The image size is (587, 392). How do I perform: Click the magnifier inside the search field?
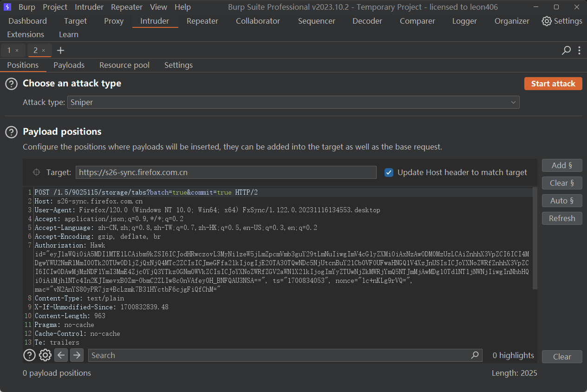click(x=475, y=355)
